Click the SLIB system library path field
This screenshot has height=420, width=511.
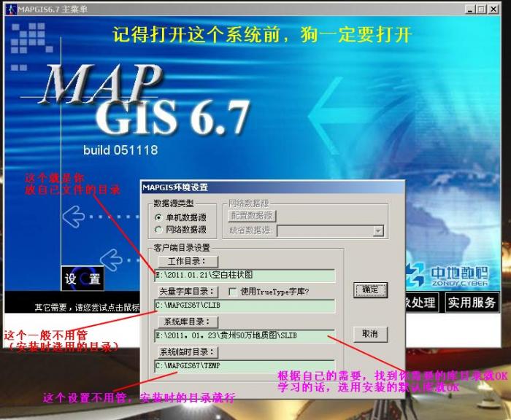pyautogui.click(x=245, y=335)
